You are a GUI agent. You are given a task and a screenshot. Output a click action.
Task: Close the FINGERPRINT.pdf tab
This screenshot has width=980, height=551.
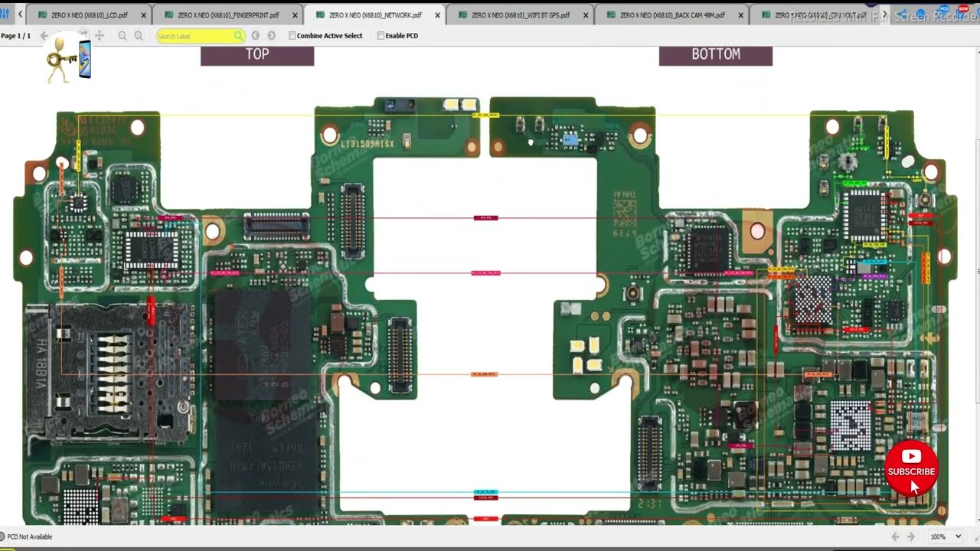click(295, 15)
